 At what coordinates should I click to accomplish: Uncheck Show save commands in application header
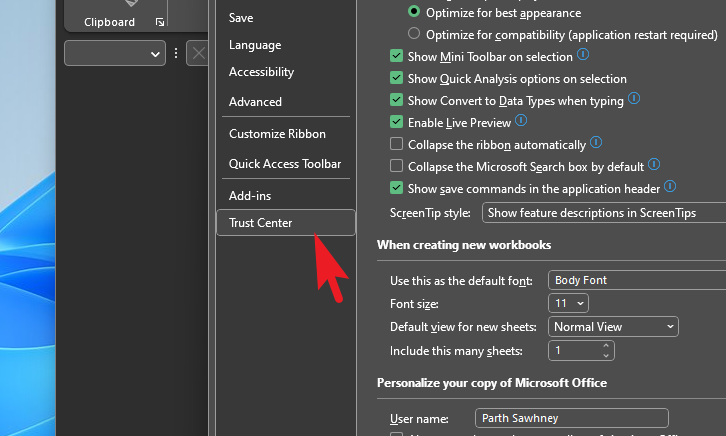click(x=396, y=188)
